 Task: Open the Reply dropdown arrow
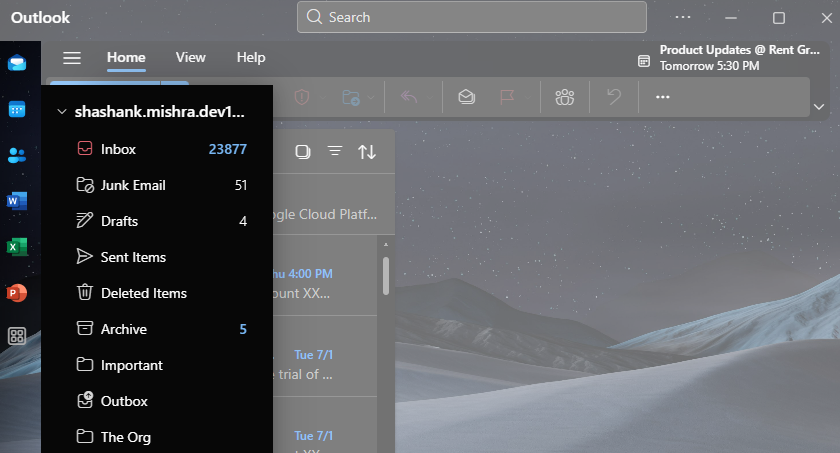click(x=429, y=97)
